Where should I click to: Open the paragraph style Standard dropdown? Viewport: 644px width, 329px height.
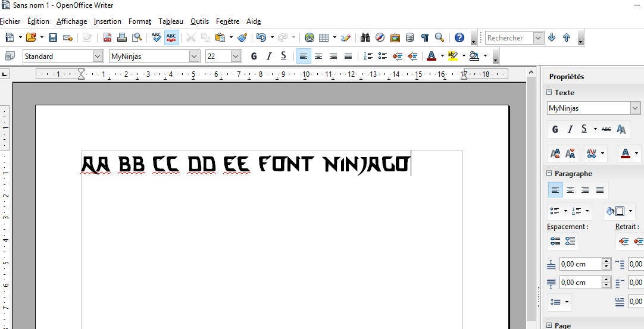(98, 57)
